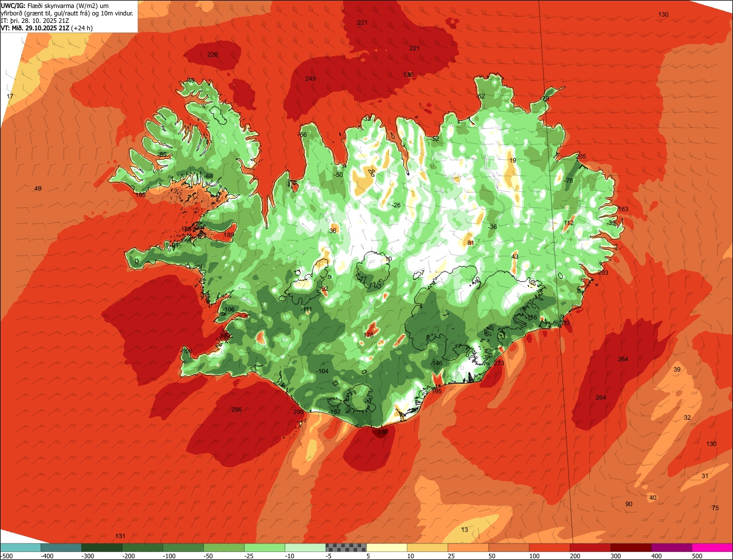Viewport: 733px width, 560px height.
Task: Click the checkered legend swatch between -5 and 5
Action: tap(346, 547)
